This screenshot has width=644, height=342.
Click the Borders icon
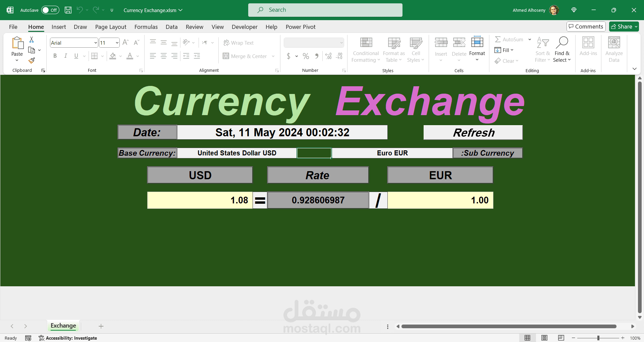[95, 56]
